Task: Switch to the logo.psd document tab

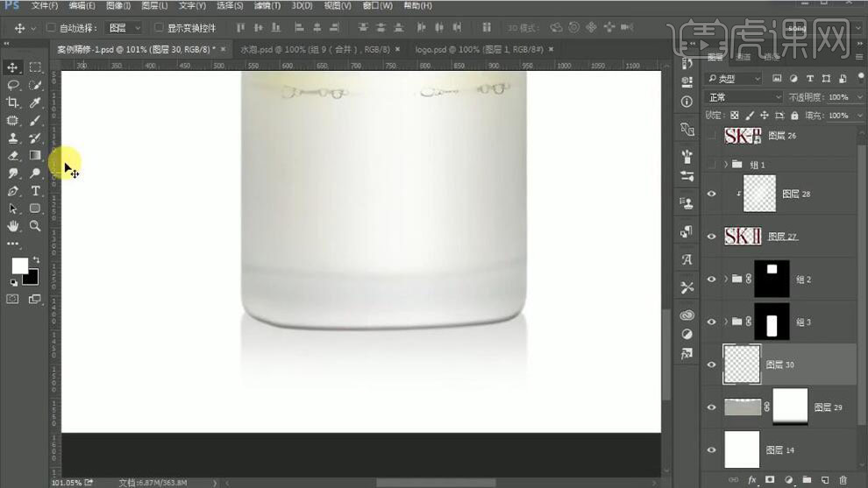Action: point(479,49)
